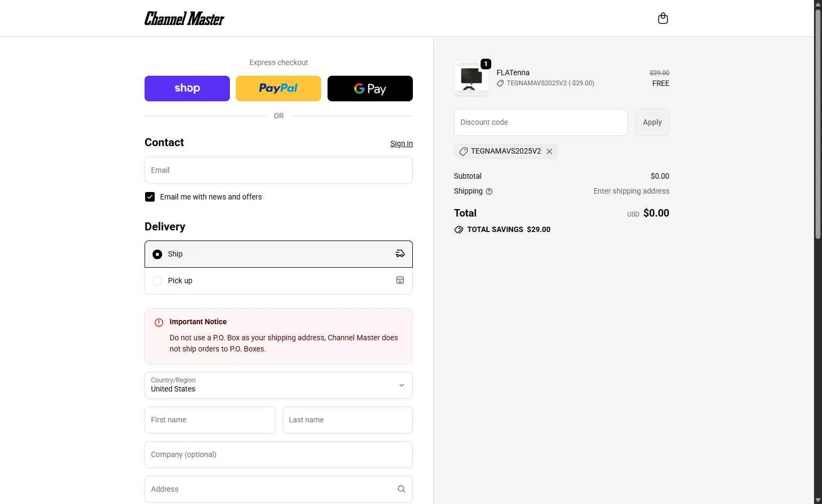Viewport: 822px width, 504px height.
Task: Click the search icon in Address field
Action: click(x=402, y=489)
